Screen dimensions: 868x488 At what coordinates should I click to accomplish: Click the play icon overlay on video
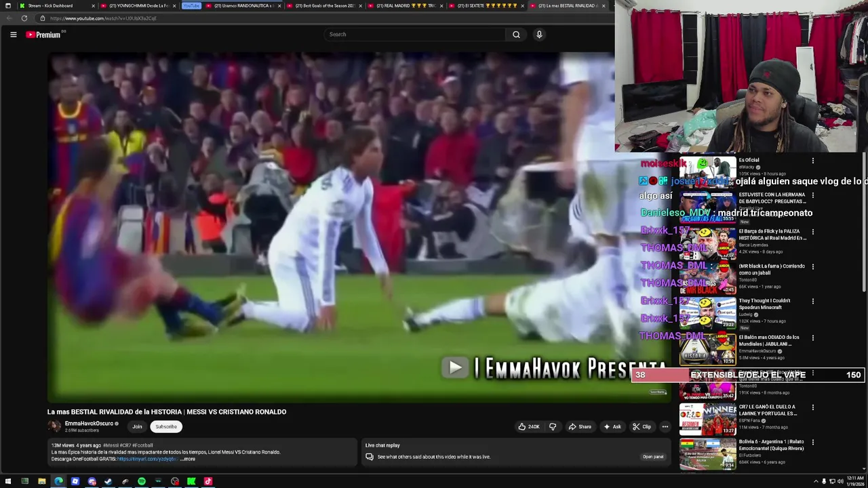pyautogui.click(x=455, y=368)
